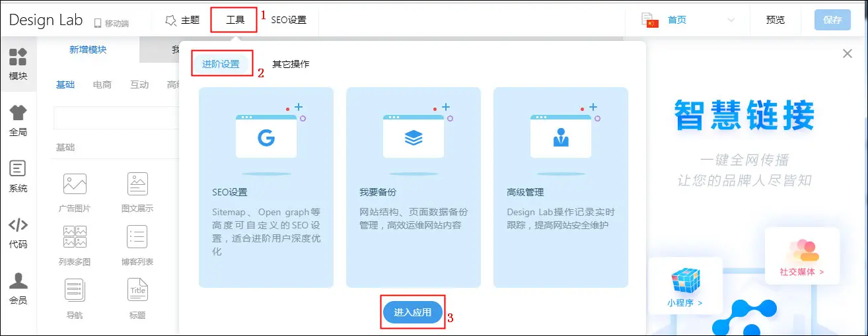Switch to the 其它操作 tab
The image size is (868, 336).
point(291,64)
